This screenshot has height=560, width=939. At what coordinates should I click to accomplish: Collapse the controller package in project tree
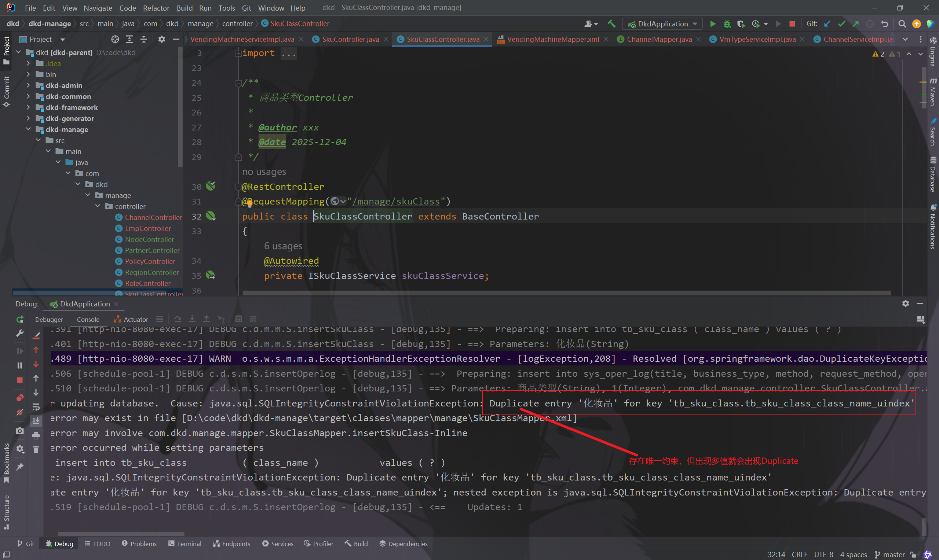pos(98,206)
